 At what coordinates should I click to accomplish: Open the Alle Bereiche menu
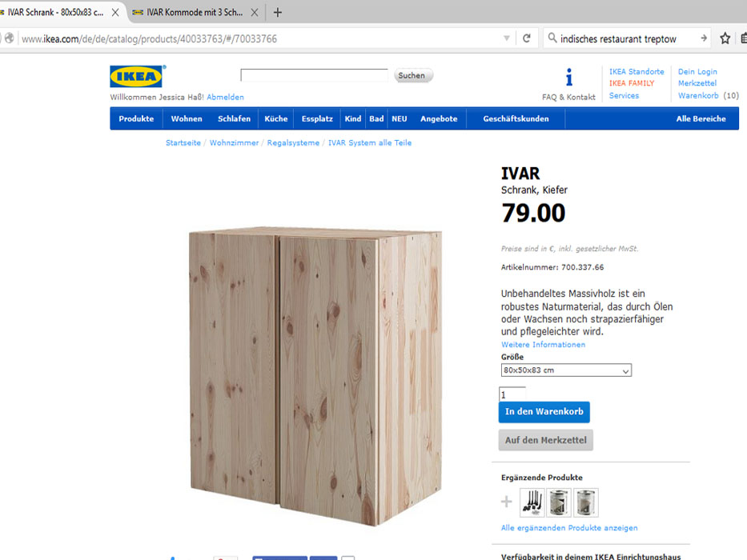point(701,118)
